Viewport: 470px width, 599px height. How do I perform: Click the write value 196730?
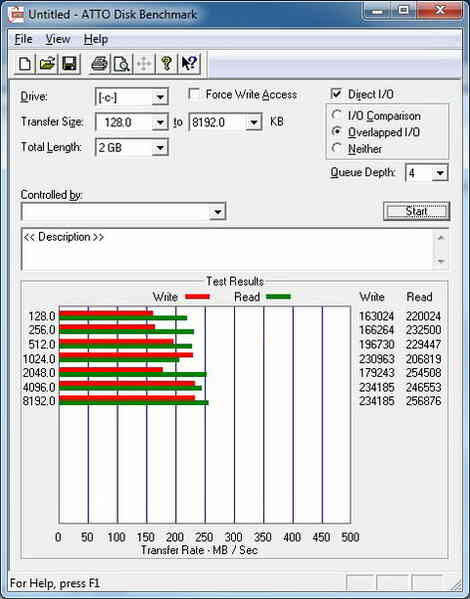[376, 344]
